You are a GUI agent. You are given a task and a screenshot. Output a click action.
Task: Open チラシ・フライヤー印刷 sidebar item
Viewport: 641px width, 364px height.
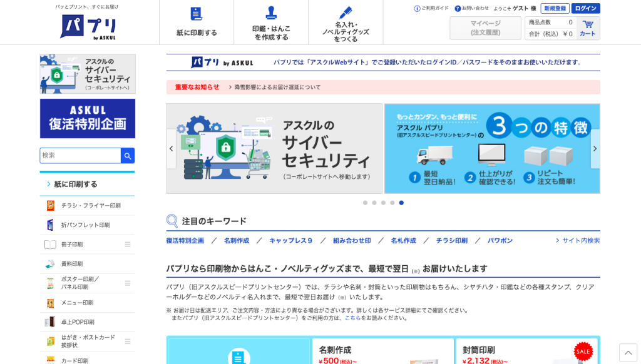pos(90,206)
